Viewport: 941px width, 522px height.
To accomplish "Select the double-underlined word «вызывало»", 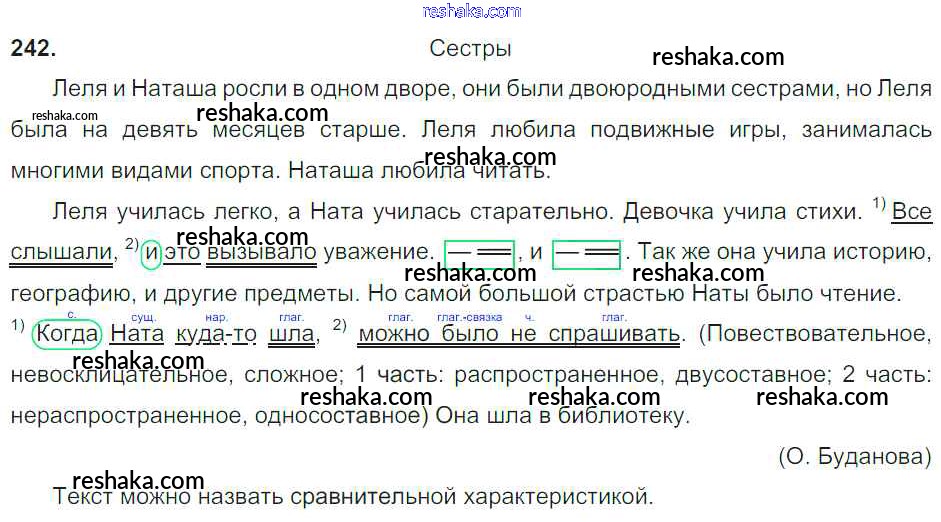I will pos(262,253).
